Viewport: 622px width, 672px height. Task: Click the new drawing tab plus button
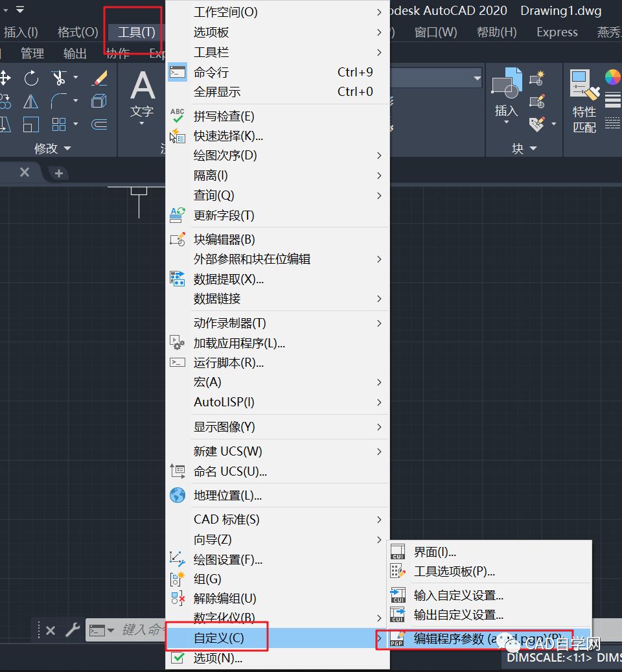tap(59, 173)
